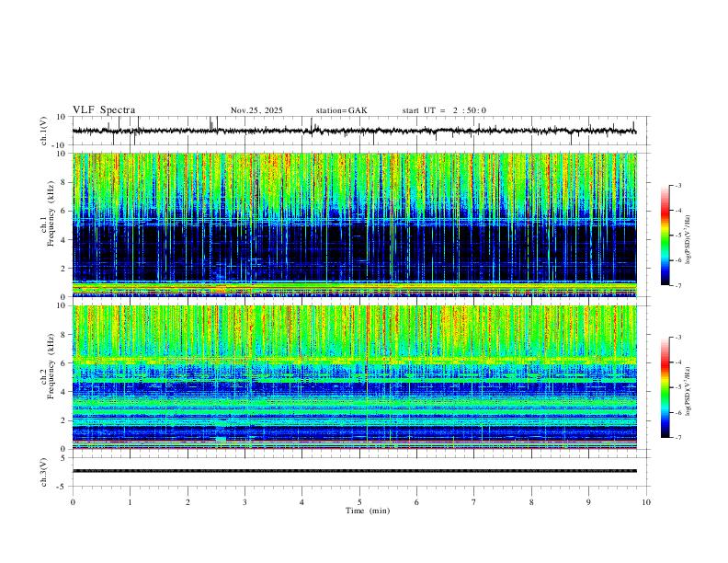728x563 pixels.
Task: Click the 'ch.2 Frequency (kHz)' axis label
Action: tap(48, 366)
